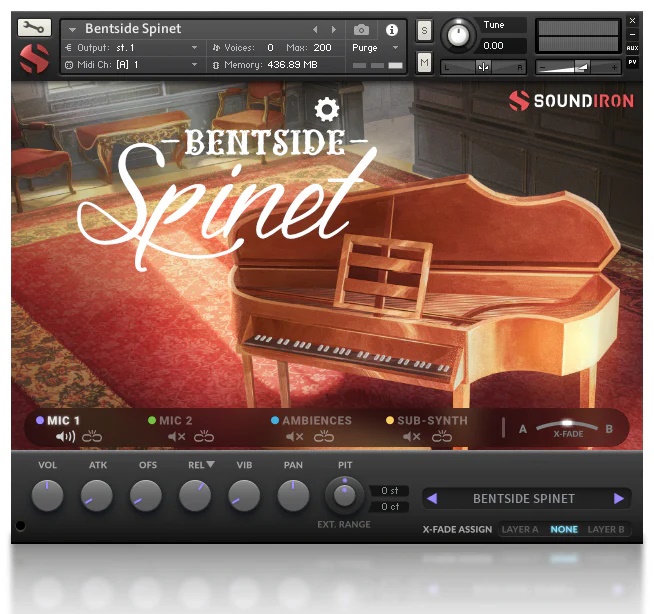This screenshot has height=614, width=654.
Task: Select the AMBIENCES layer tab
Action: pyautogui.click(x=311, y=420)
